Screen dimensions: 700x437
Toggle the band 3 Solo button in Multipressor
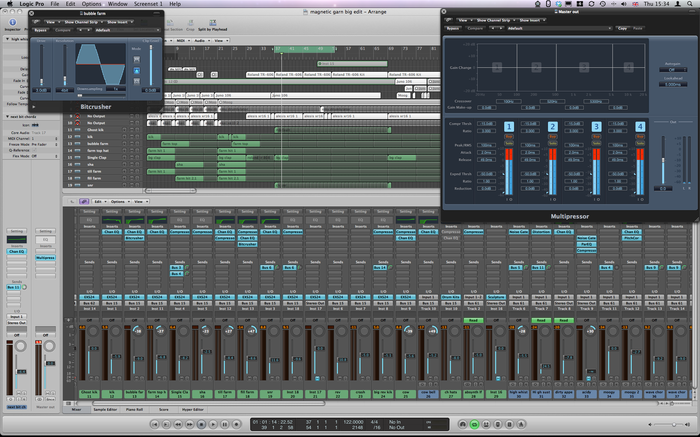click(596, 143)
